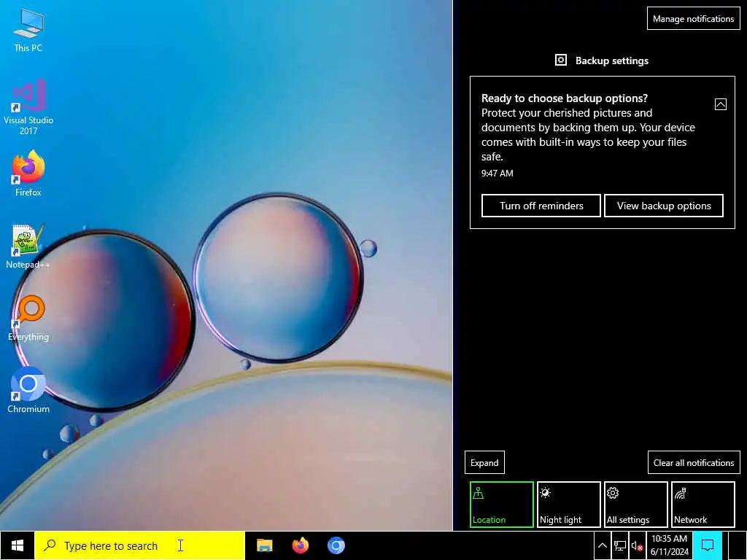The width and height of the screenshot is (747, 560).
Task: Collapse the backup notification with the chevron
Action: tap(720, 104)
